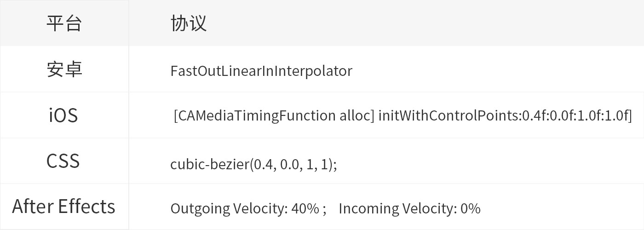
Task: Click the 0% value in After Effects row
Action: (x=470, y=208)
